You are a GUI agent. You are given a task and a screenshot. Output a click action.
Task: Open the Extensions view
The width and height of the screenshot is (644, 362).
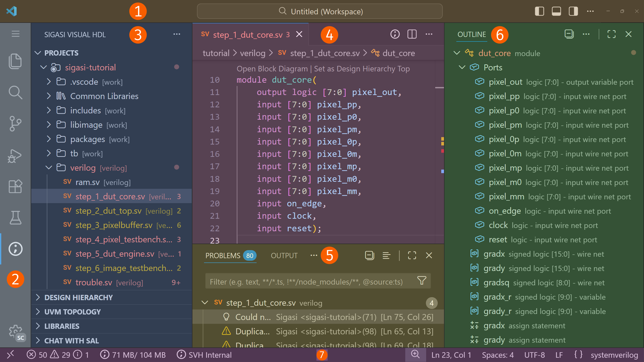pos(15,186)
